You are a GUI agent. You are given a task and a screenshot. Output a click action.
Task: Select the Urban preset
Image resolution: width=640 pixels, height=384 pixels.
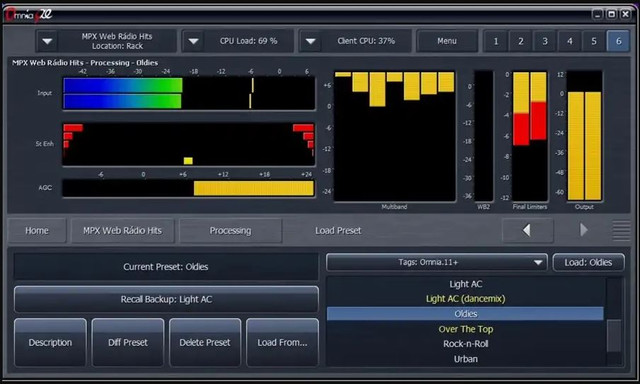pos(465,359)
